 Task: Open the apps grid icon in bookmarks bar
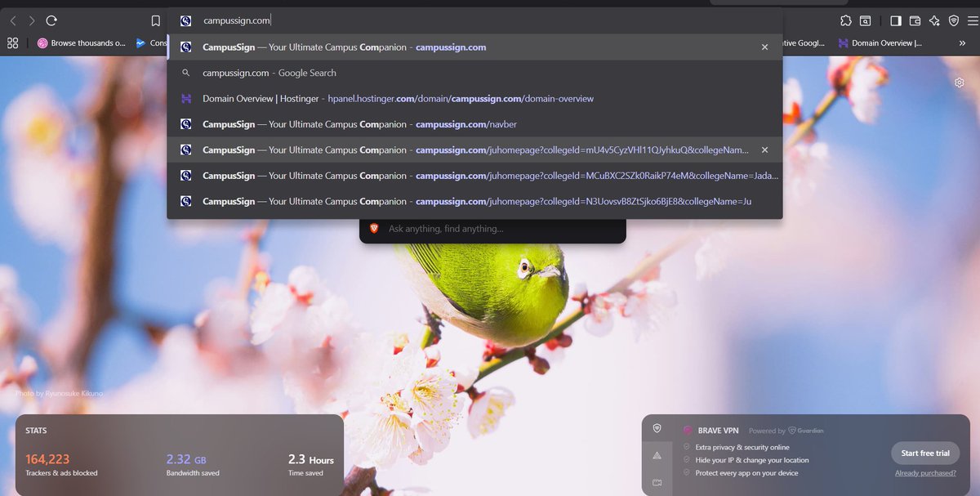tap(12, 42)
